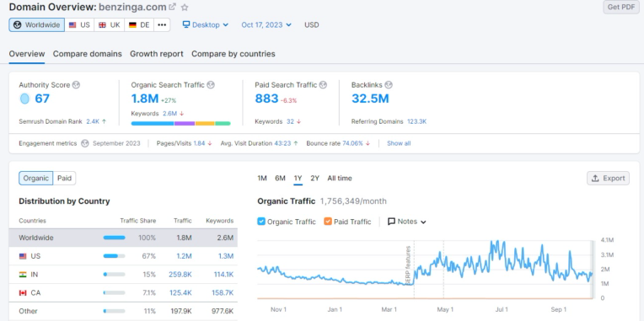This screenshot has width=644, height=321.
Task: Open the Compare by countries tab
Action: [233, 54]
